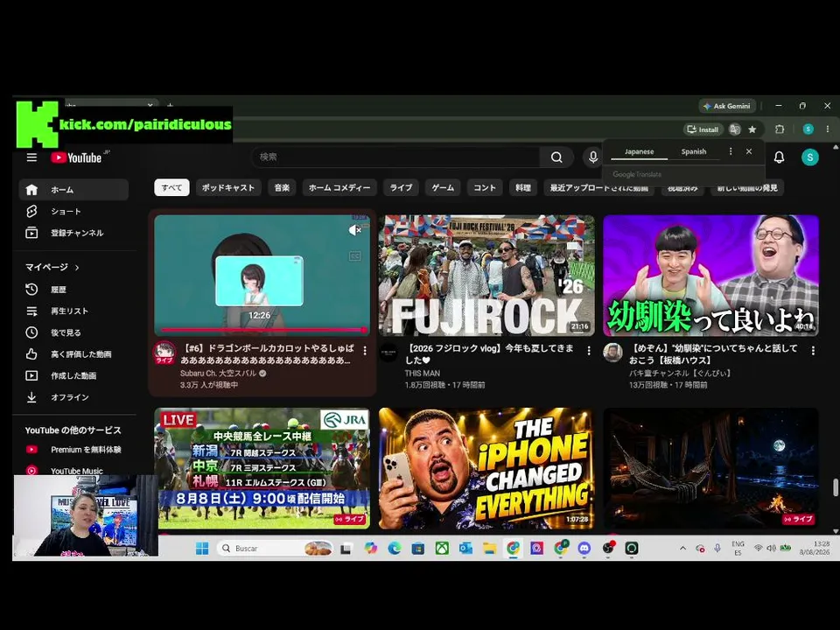840x630 pixels.
Task: Open translate popup three-dot options
Action: tap(730, 151)
